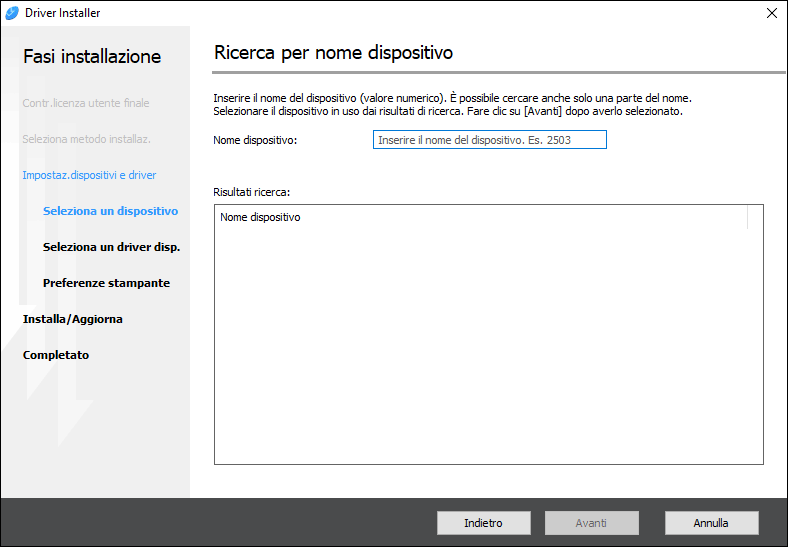Screen dimensions: 788x547
Task: Click the Risultati ricerca label
Action: click(x=252, y=192)
